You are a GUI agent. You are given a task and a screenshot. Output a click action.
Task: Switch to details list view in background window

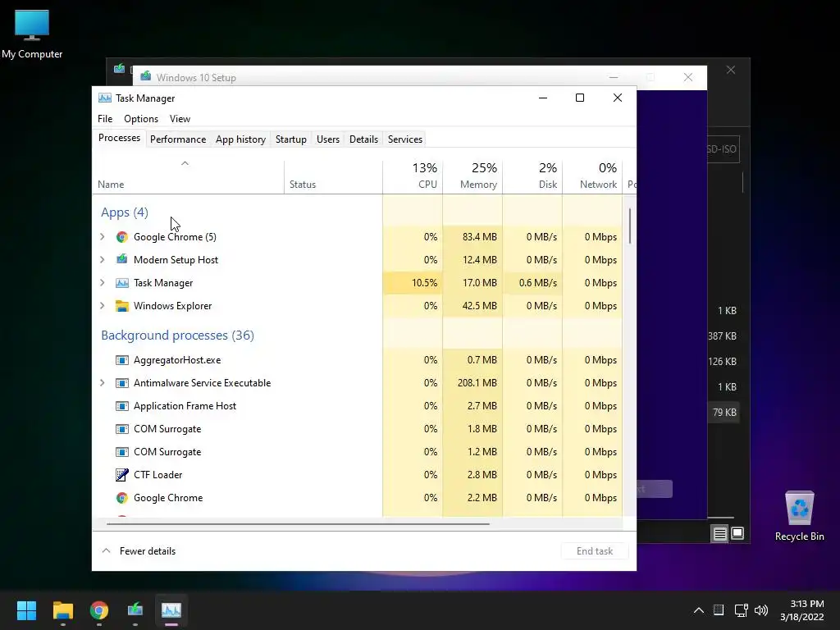719,533
